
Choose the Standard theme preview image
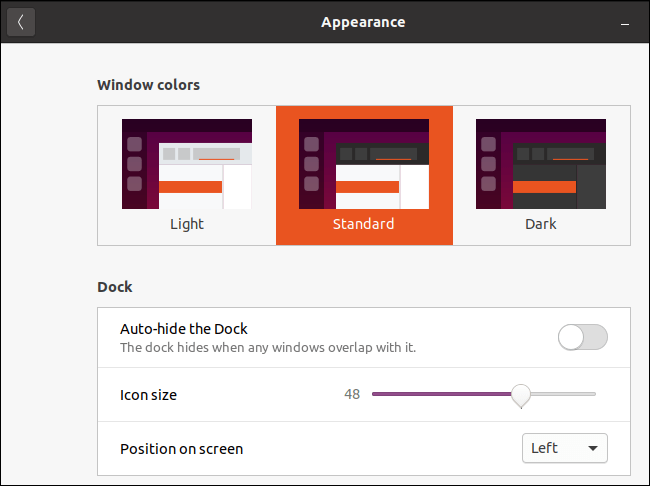tap(364, 164)
